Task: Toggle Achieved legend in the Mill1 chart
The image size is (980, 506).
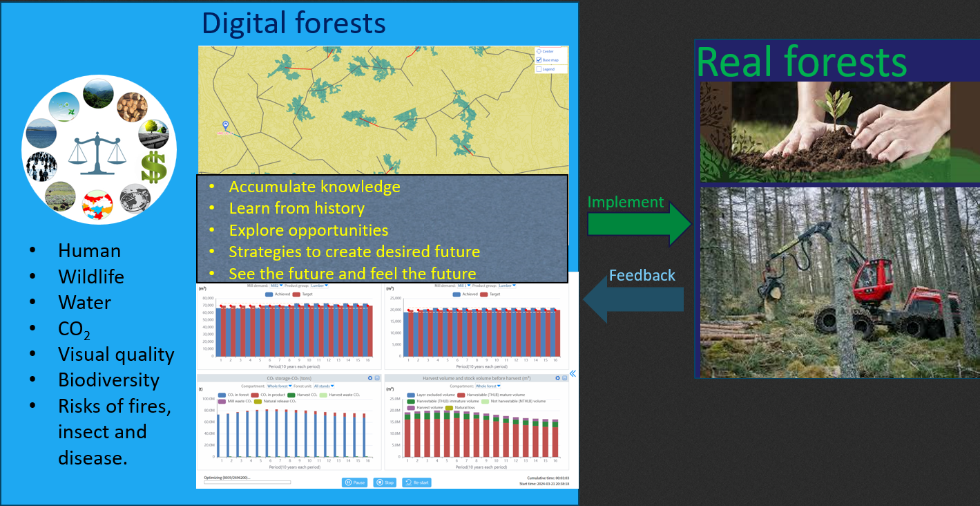Action: click(x=465, y=294)
